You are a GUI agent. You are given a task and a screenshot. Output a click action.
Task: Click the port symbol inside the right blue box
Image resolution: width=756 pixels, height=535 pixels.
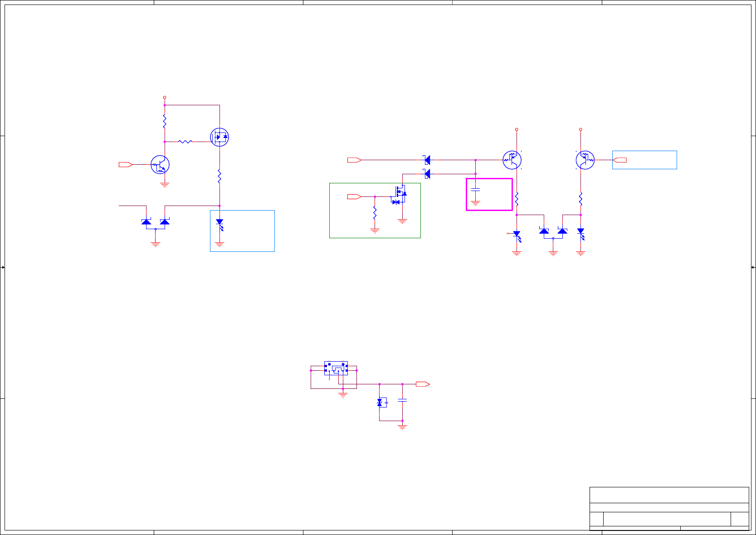tap(620, 160)
